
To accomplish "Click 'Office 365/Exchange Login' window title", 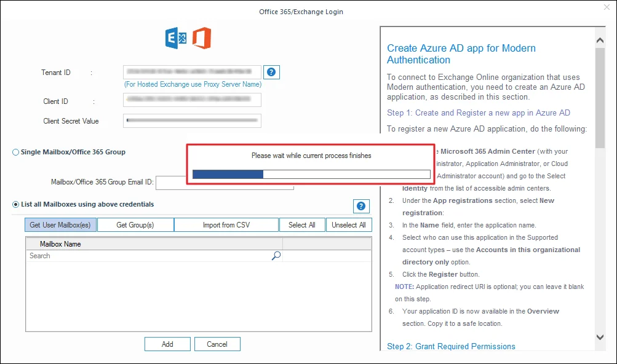I will 301,12.
